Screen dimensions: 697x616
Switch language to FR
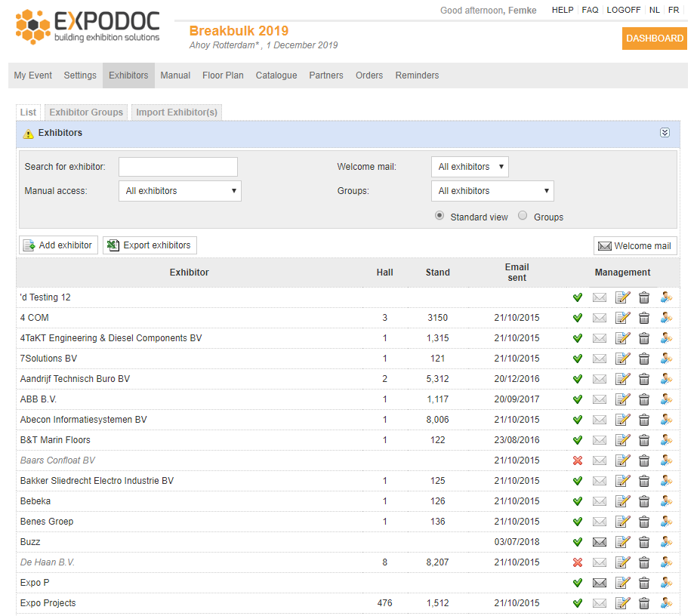click(674, 11)
